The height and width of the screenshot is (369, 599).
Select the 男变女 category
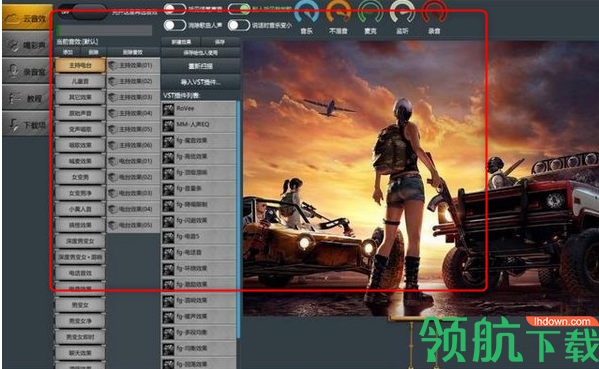pos(80,305)
